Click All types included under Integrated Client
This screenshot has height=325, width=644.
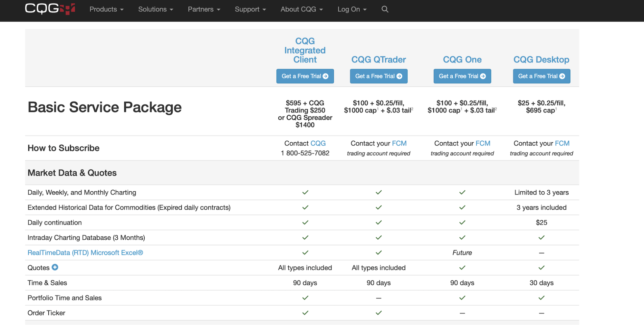pos(305,268)
